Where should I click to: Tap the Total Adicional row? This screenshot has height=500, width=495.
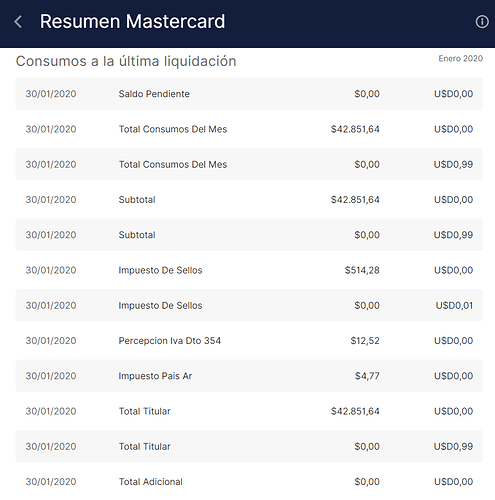click(x=249, y=482)
